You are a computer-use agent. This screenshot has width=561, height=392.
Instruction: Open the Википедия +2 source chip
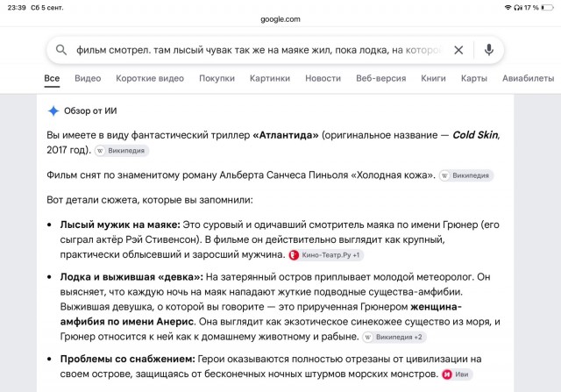pos(394,337)
